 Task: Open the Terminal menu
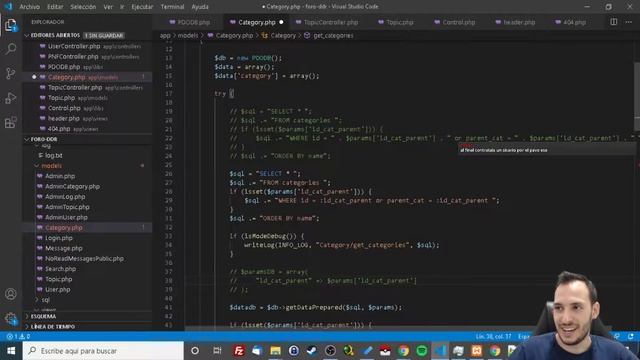(172, 7)
